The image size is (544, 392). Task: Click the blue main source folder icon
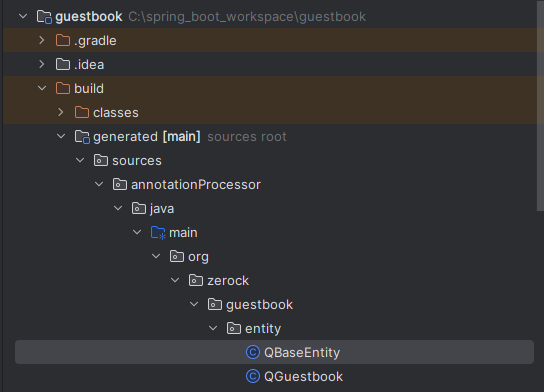coord(158,232)
